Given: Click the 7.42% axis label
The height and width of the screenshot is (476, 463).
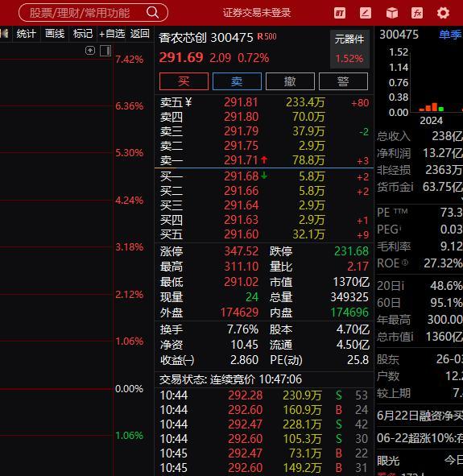Looking at the screenshot, I should (x=130, y=59).
